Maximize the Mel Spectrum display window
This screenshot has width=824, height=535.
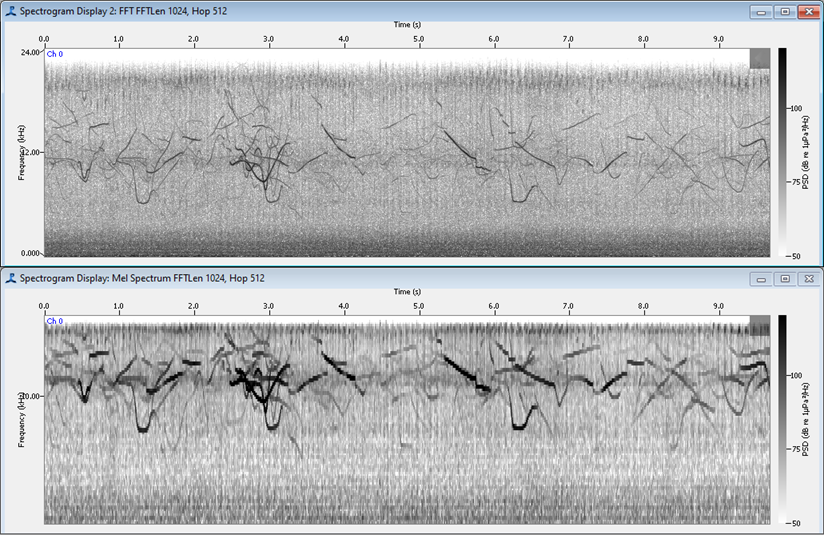point(785,278)
